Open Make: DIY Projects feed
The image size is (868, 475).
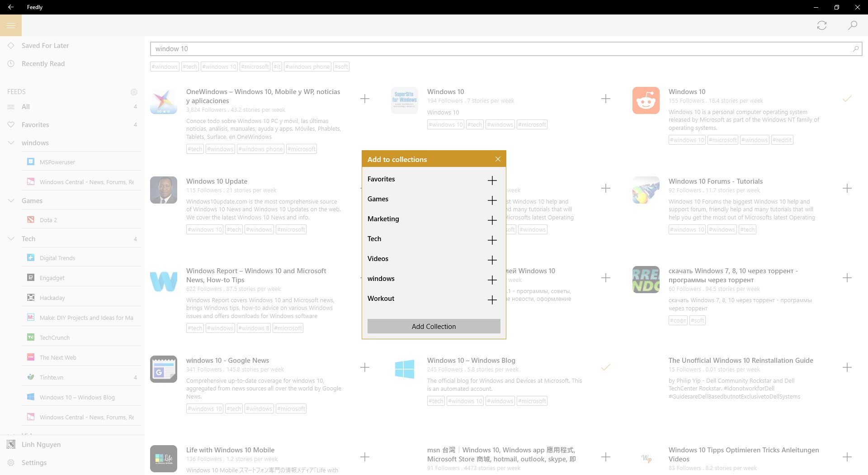click(x=81, y=318)
